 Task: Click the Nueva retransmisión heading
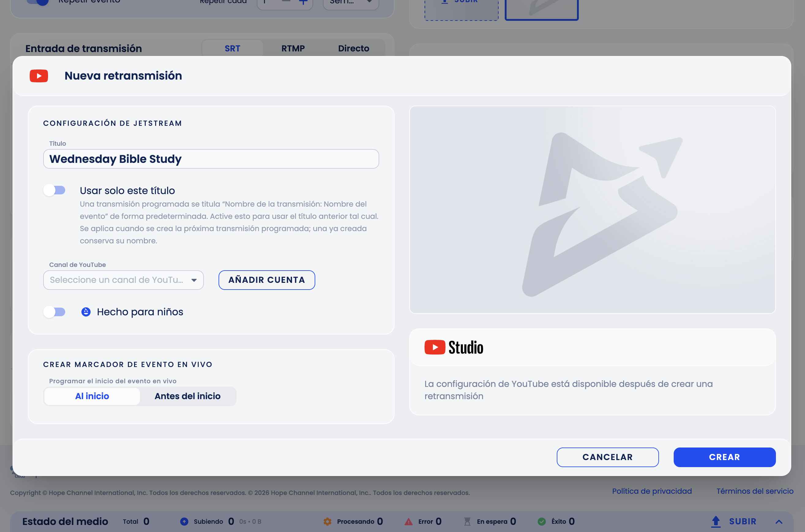tap(123, 76)
